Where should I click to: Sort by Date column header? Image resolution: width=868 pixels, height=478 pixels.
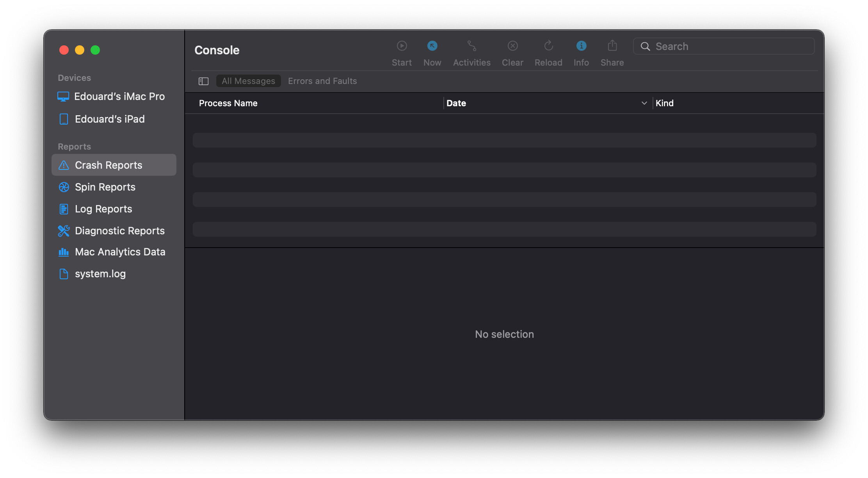456,103
